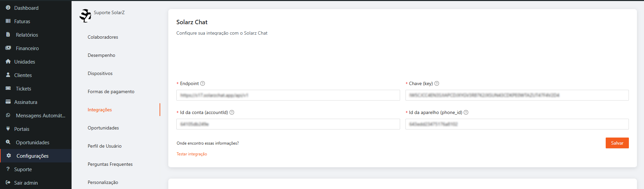Click the Id da conta input field
Viewport: 644px width, 189px height.
click(288, 124)
